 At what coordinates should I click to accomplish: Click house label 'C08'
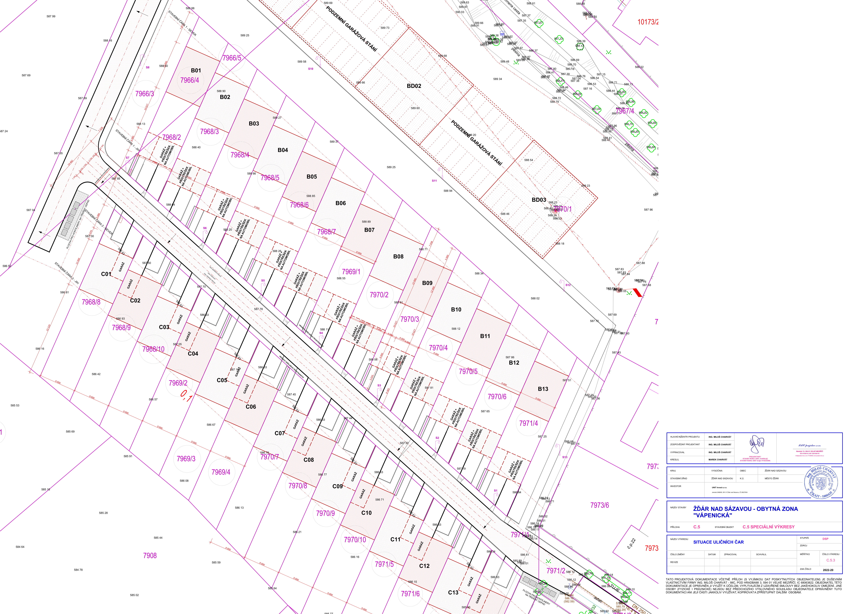(x=308, y=460)
